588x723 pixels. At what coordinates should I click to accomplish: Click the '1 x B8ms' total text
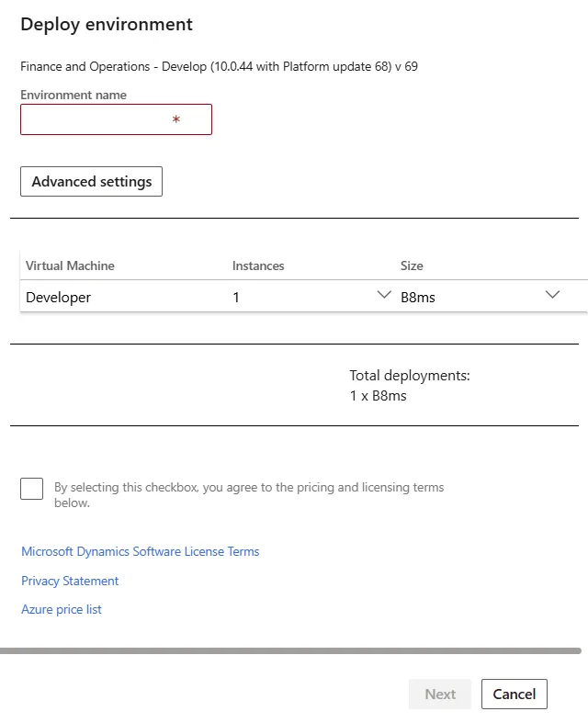point(379,396)
